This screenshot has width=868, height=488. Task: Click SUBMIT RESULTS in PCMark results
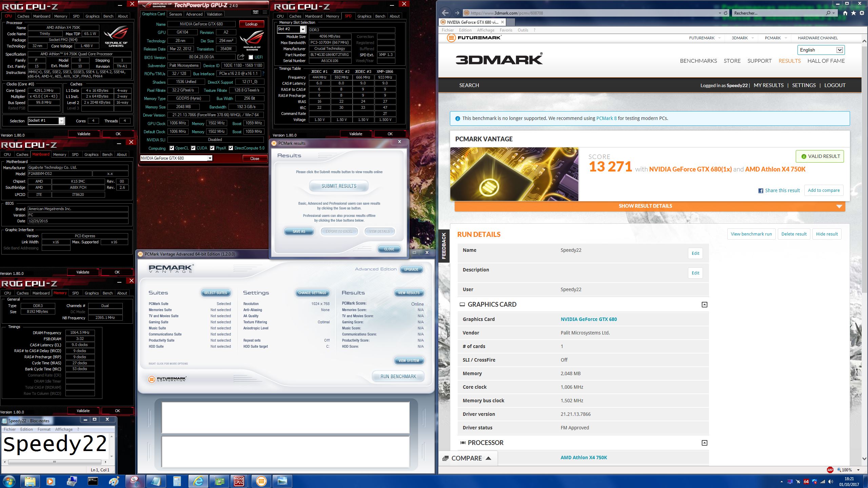point(339,186)
